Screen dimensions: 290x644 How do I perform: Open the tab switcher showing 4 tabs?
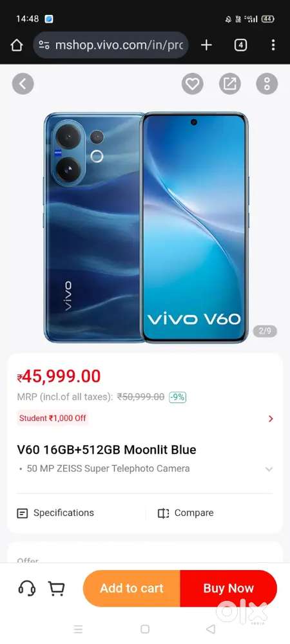pos(241,45)
